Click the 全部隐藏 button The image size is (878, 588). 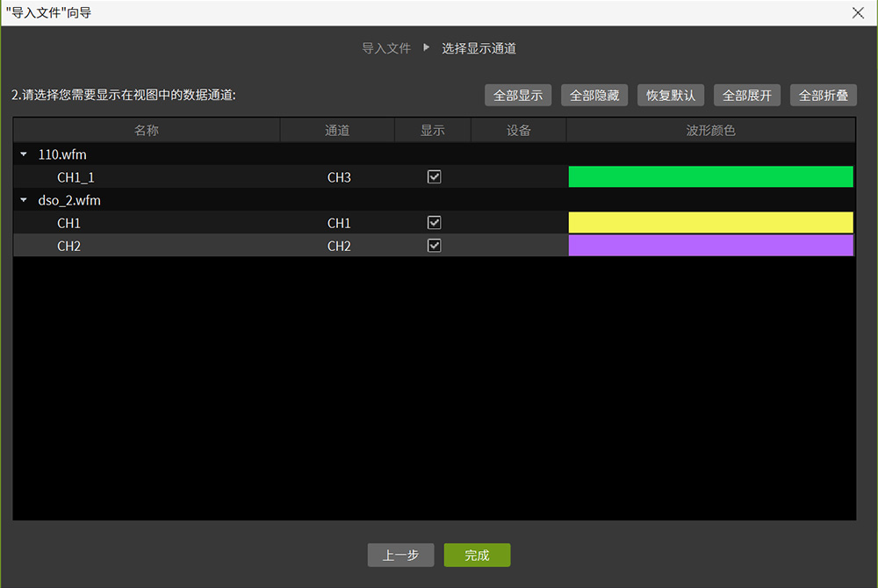tap(594, 96)
